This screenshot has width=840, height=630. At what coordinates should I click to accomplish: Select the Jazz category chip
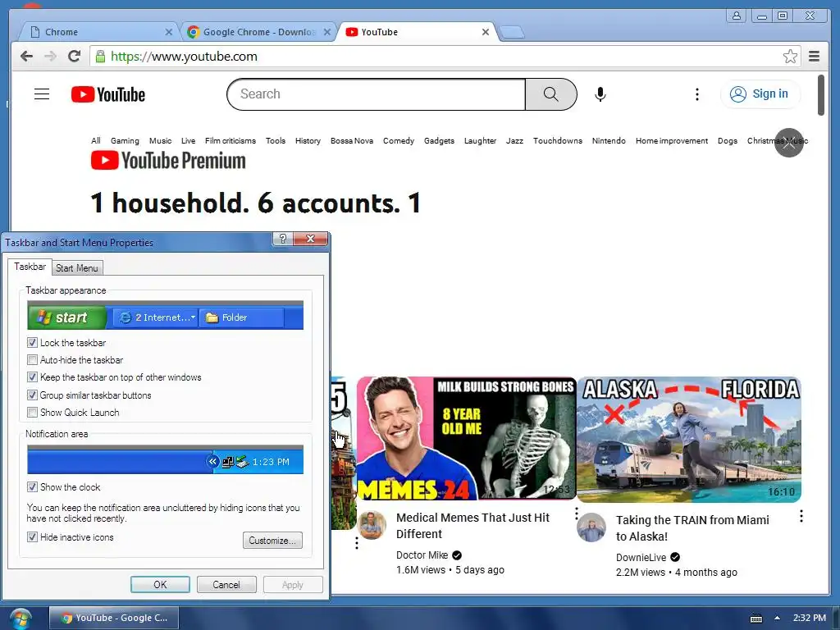coord(514,140)
